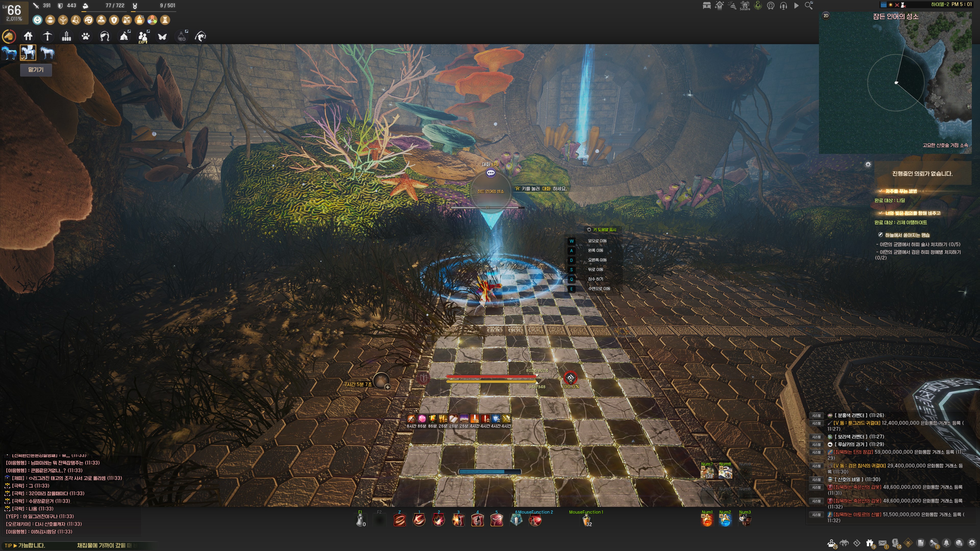Open the pet paw icon menu
Screen dimensions: 980x551
pos(85,36)
